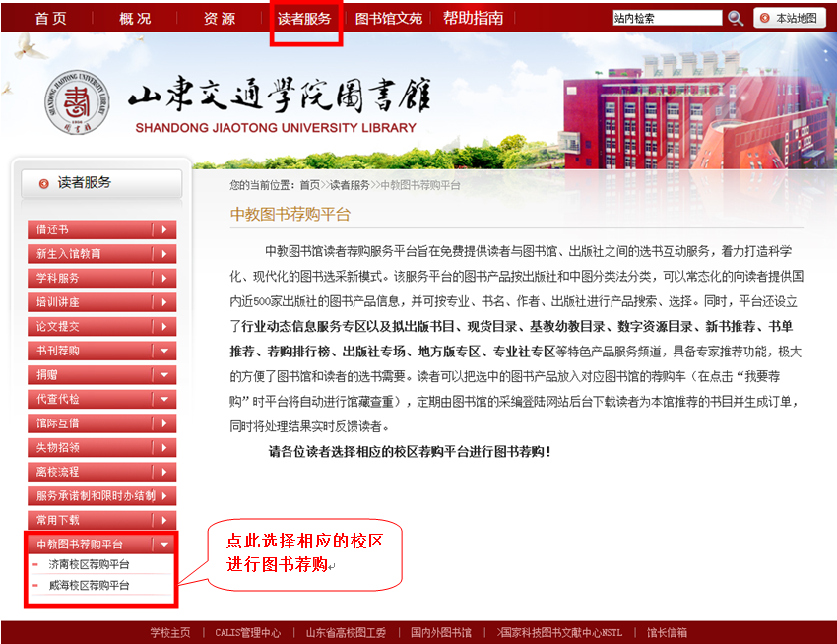This screenshot has height=644, width=837.
Task: Click 中教图书荐购平台 sidebar label
Action: click(x=80, y=545)
